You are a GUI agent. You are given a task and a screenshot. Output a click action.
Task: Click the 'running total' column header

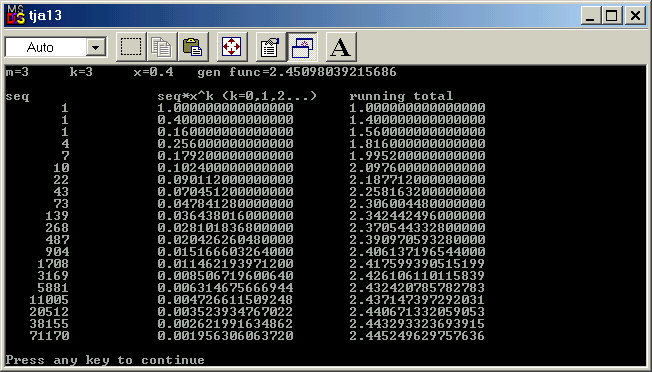pos(401,96)
